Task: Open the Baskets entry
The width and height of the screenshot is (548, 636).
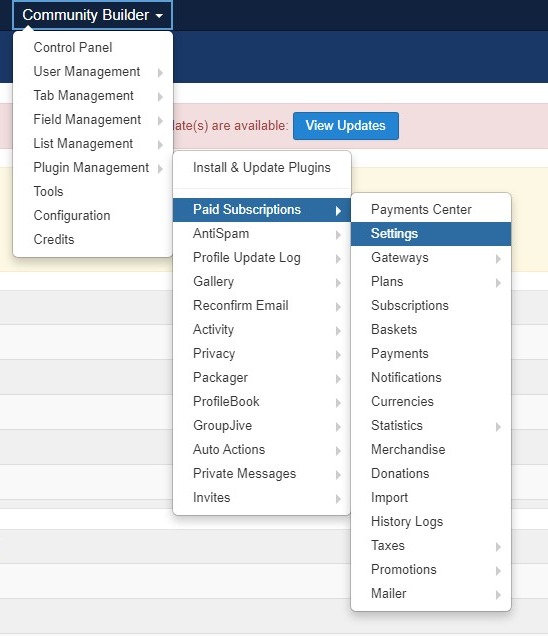Action: click(x=431, y=329)
